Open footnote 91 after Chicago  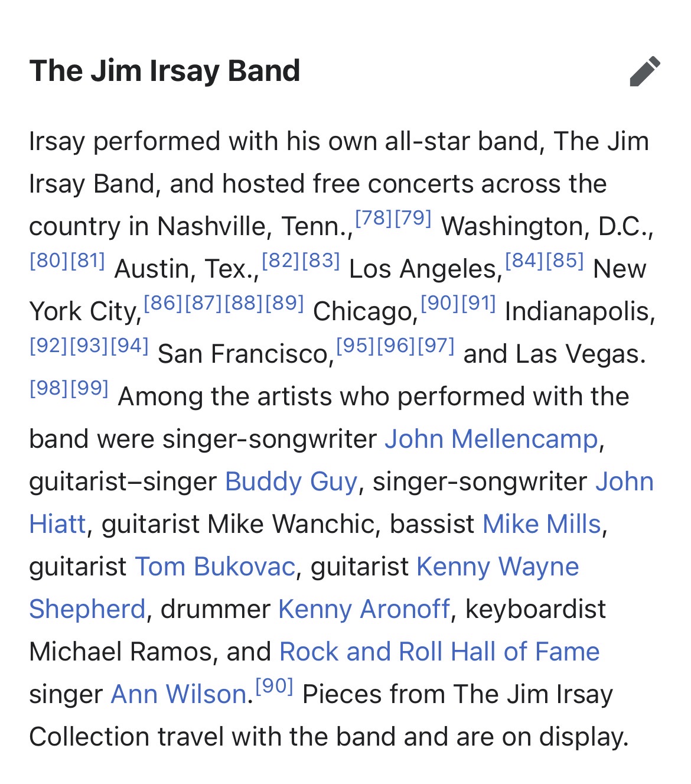click(x=479, y=303)
